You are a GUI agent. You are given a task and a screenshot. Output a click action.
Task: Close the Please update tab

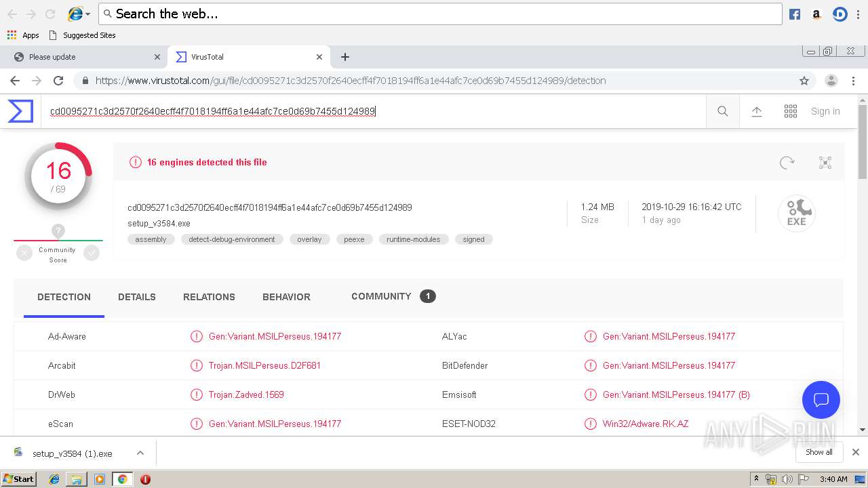(157, 57)
